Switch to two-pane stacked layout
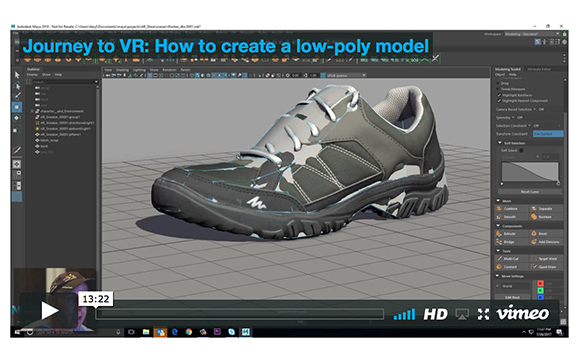The width and height of the screenshot is (580, 363). (x=17, y=185)
